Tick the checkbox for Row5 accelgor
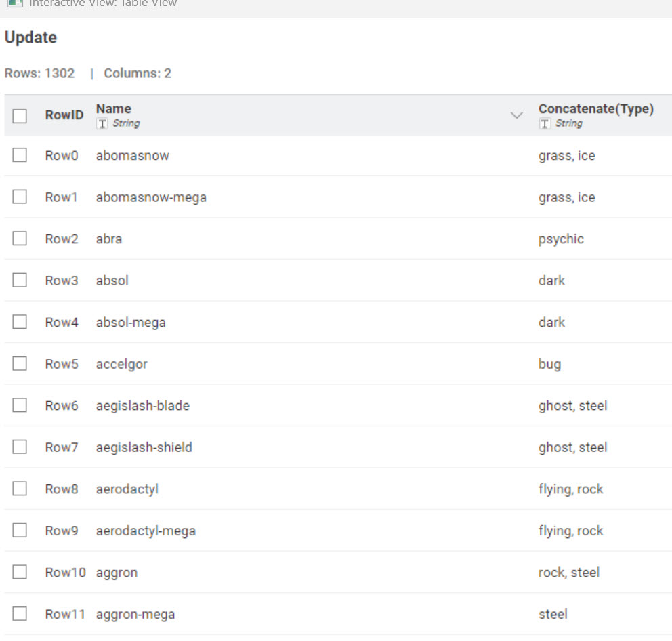The width and height of the screenshot is (672, 641). point(20,364)
